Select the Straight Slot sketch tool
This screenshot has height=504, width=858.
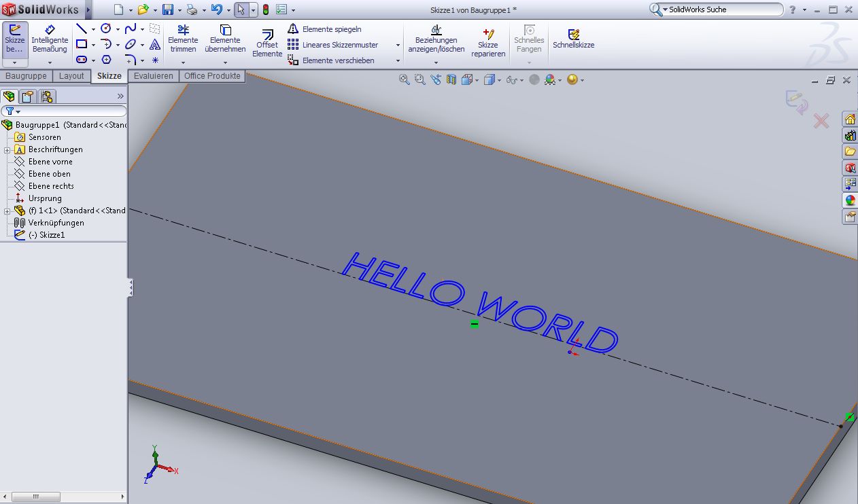82,60
